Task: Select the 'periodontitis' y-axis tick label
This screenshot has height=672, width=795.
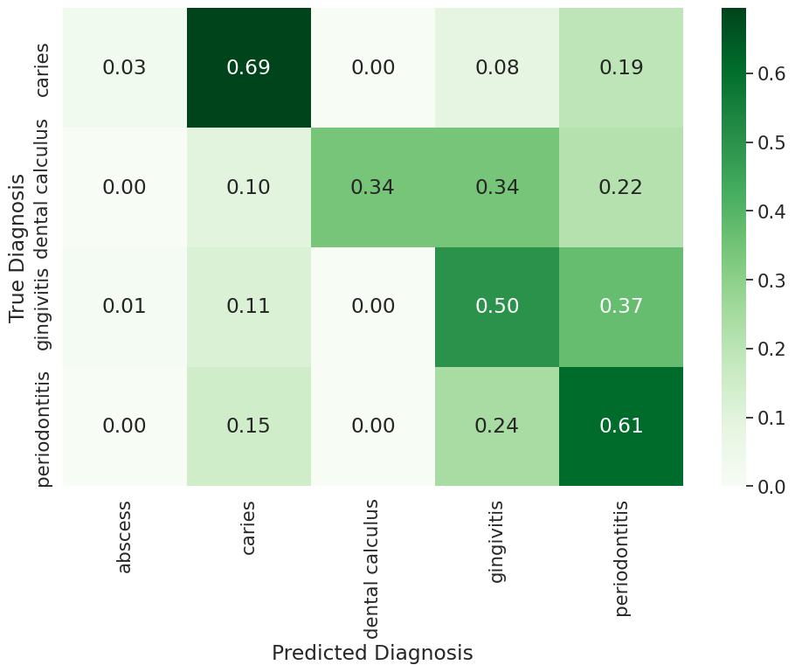Action: (45, 428)
